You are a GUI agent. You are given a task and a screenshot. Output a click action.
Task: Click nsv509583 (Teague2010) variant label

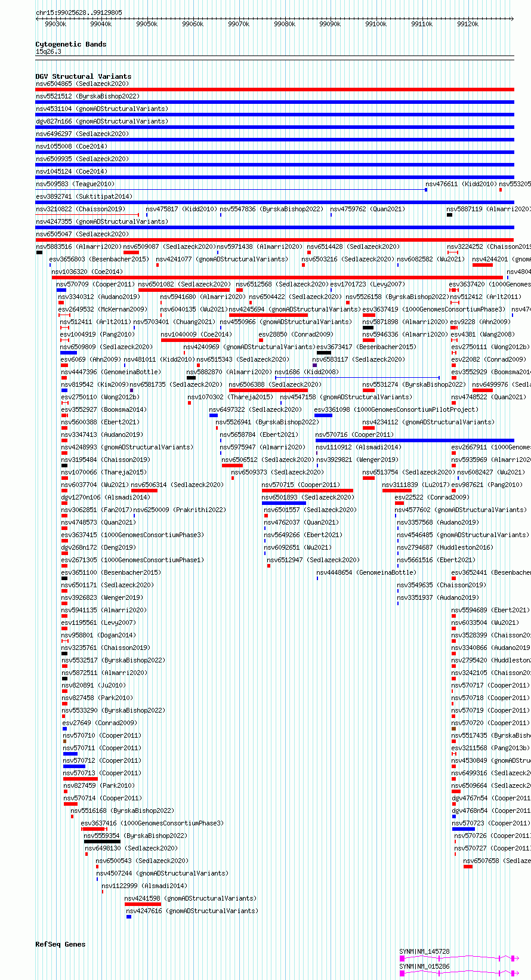75,184
